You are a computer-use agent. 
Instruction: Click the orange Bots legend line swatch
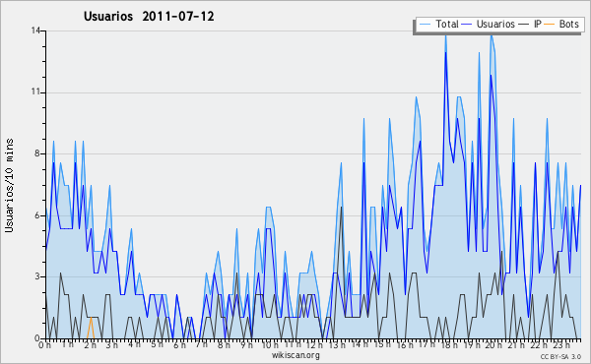(550, 25)
